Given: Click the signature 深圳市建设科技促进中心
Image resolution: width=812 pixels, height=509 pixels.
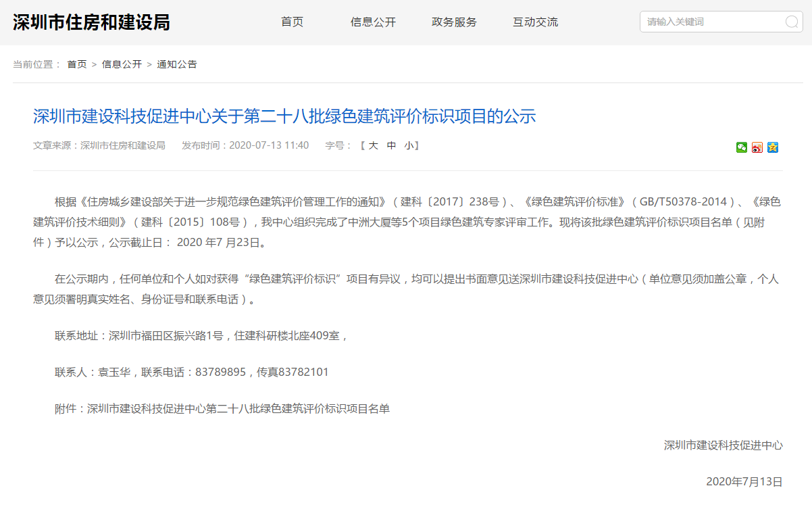Looking at the screenshot, I should click(724, 445).
